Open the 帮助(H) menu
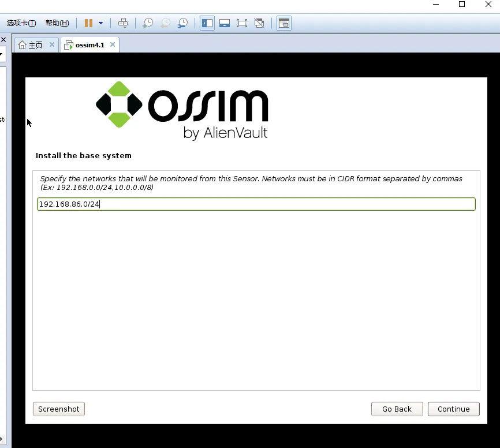Viewport: 500px width, 448px height. coord(57,23)
